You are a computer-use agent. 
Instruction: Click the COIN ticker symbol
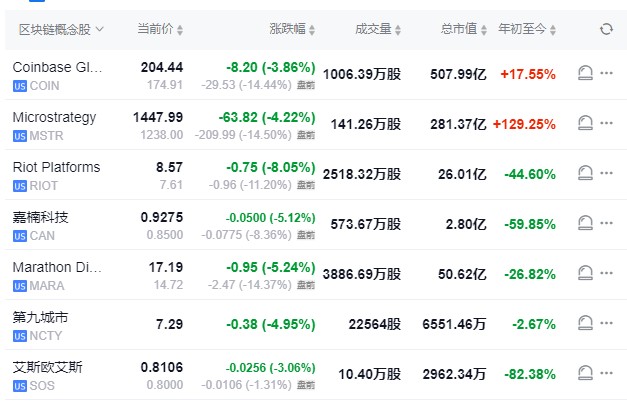coord(44,86)
